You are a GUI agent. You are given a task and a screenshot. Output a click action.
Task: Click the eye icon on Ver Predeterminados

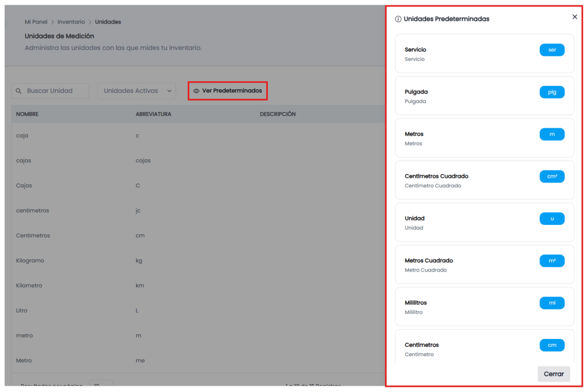(196, 91)
